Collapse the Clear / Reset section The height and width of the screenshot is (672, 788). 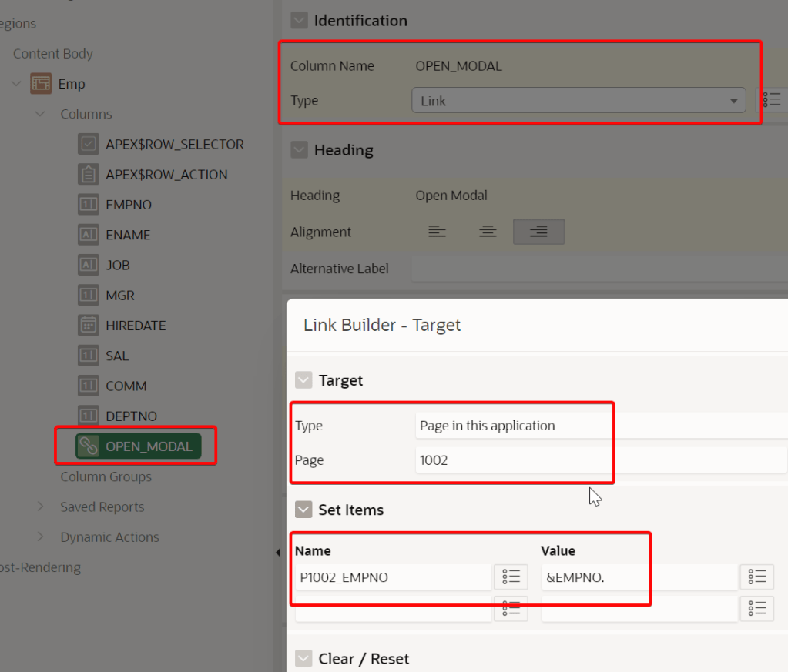pos(304,659)
